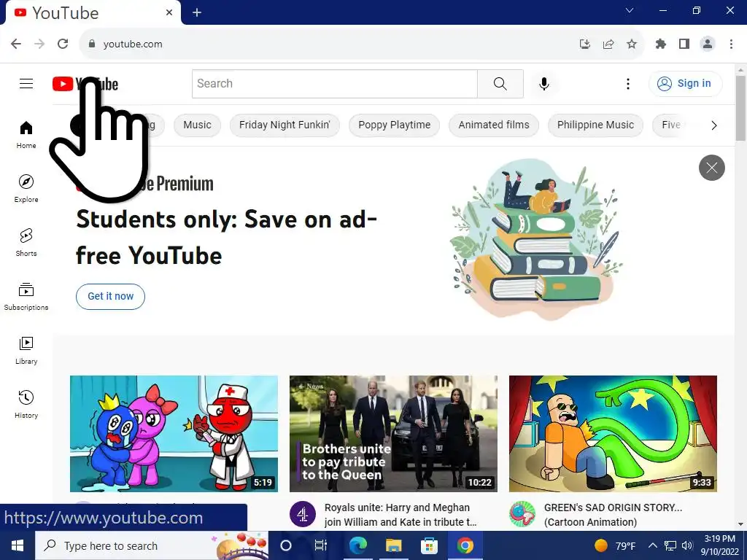747x560 pixels.
Task: Show more category chips with the right arrow
Action: 713,125
